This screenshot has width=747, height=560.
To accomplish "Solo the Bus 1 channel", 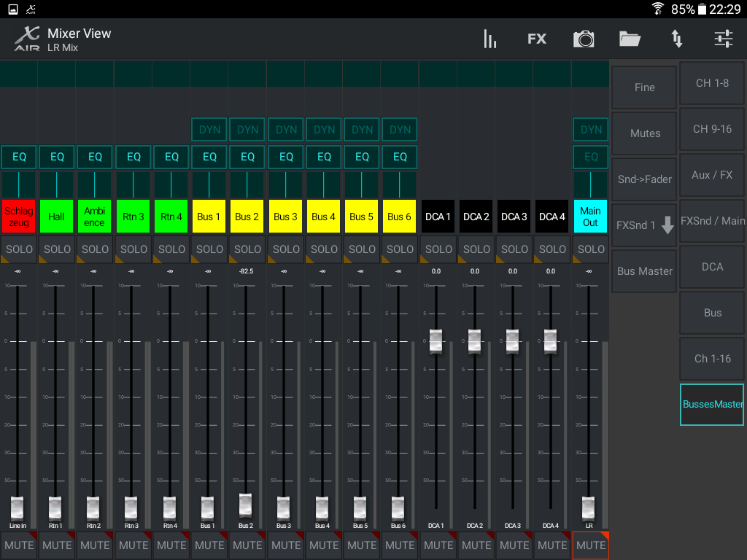I will pyautogui.click(x=209, y=249).
